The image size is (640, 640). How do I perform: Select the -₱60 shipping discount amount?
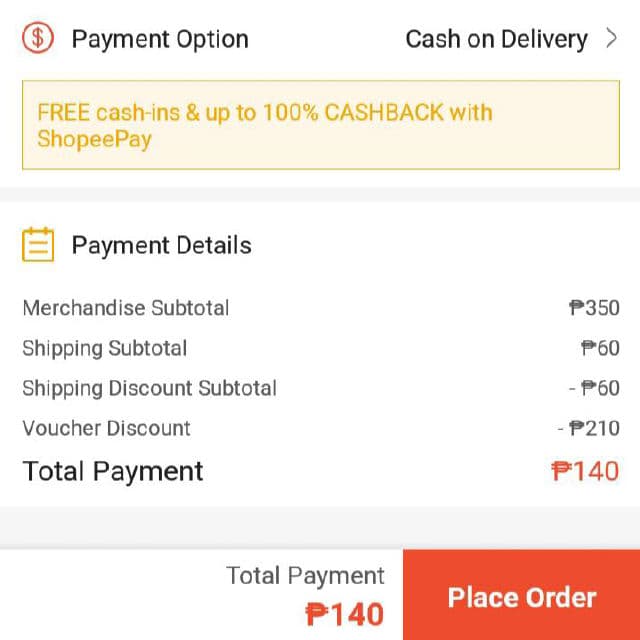tap(594, 388)
